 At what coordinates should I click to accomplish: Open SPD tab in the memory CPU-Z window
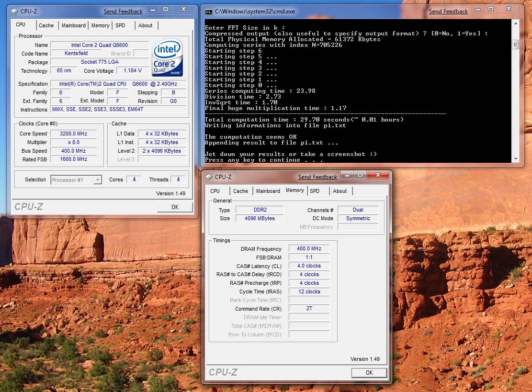315,191
